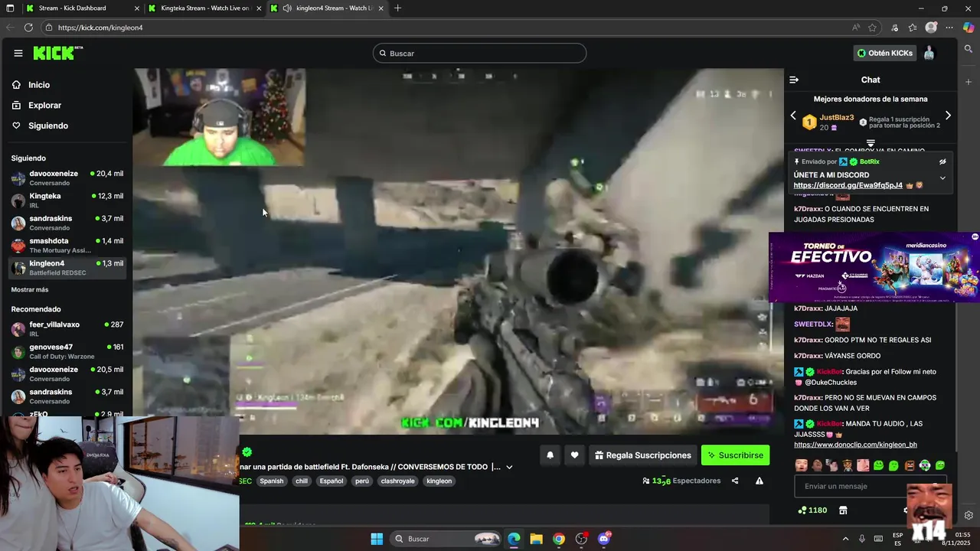Close the Kingteka Stream tab
The image size is (980, 551).
point(259,8)
